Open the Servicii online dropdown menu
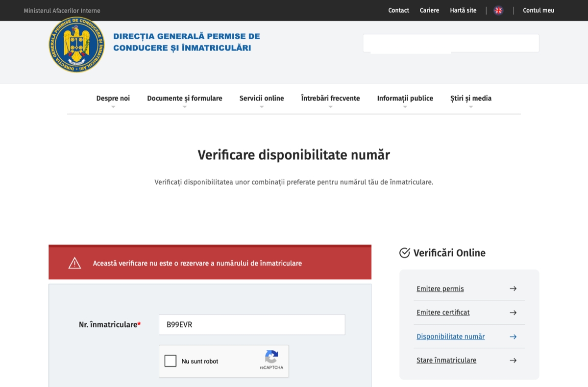Viewport: 588px width, 387px height. 261,98
